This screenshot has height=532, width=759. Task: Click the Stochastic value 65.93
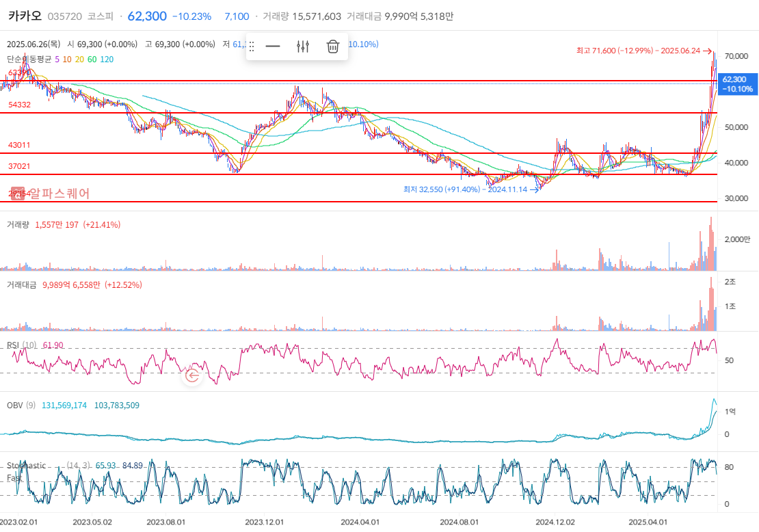point(105,466)
